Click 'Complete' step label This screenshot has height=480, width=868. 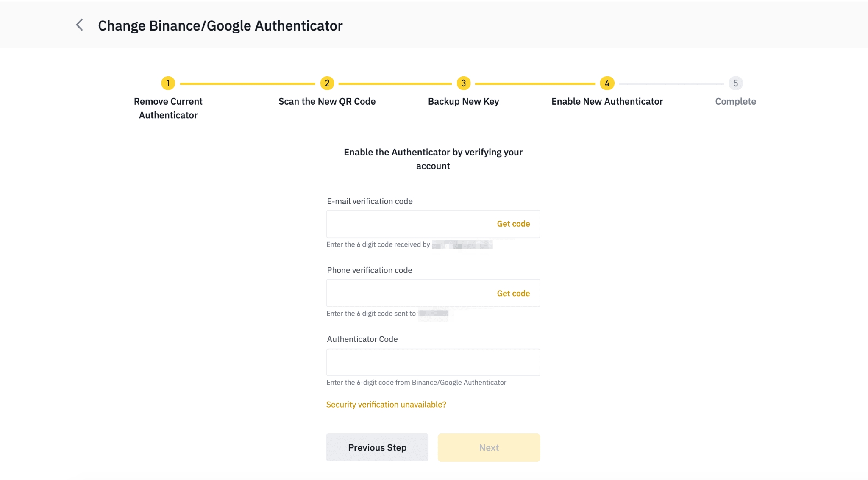735,101
